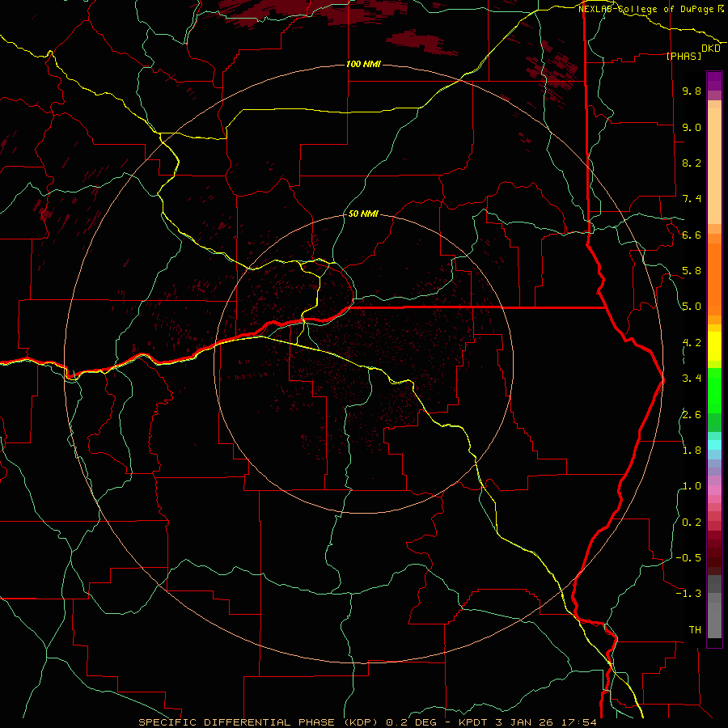Click the '[PHAS]' unit label
728x728 pixels.
(684, 56)
